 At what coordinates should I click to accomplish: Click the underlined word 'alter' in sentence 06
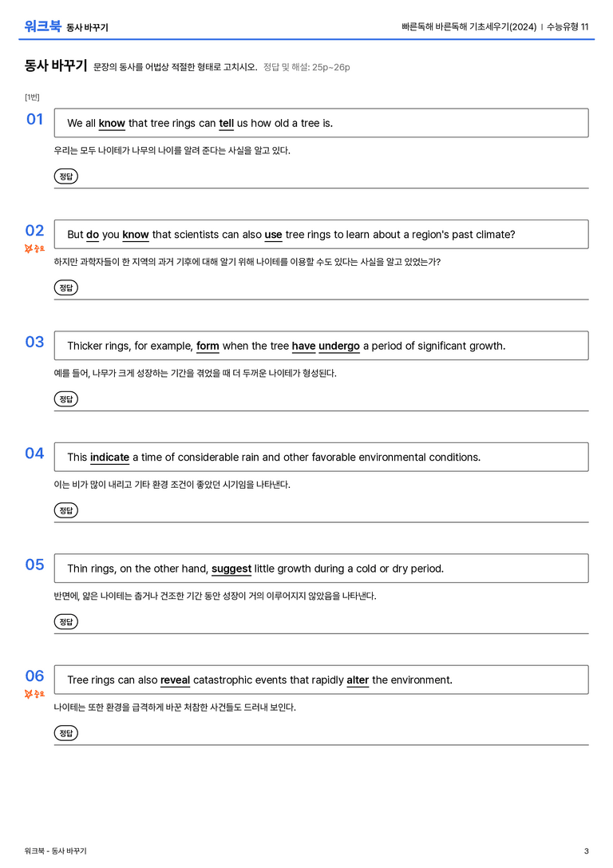coord(358,680)
